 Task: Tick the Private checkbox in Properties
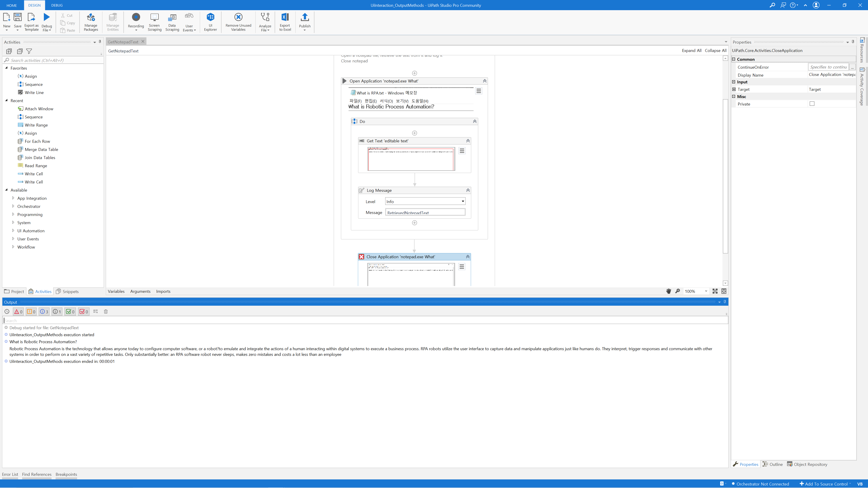point(812,104)
